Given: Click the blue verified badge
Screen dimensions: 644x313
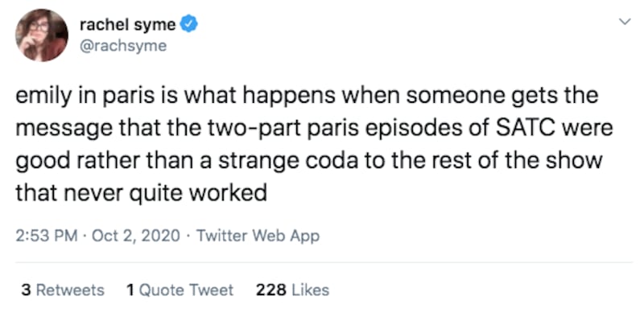Looking at the screenshot, I should tap(190, 25).
